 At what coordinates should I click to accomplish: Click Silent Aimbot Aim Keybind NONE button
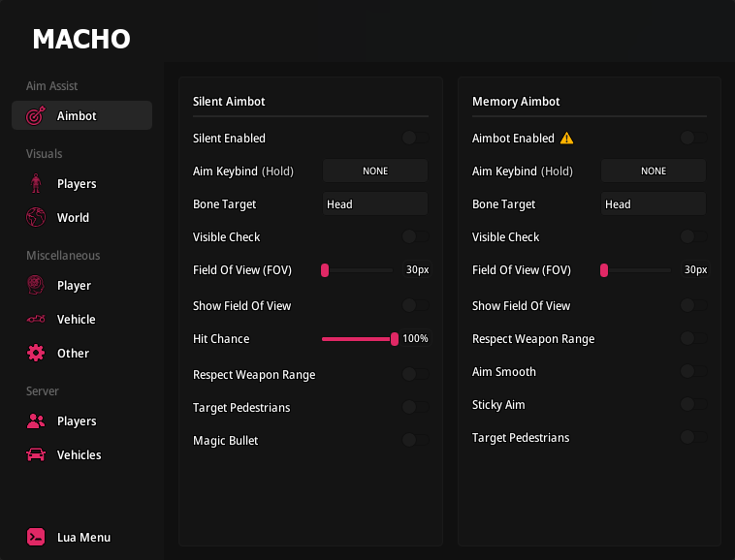pos(374,171)
